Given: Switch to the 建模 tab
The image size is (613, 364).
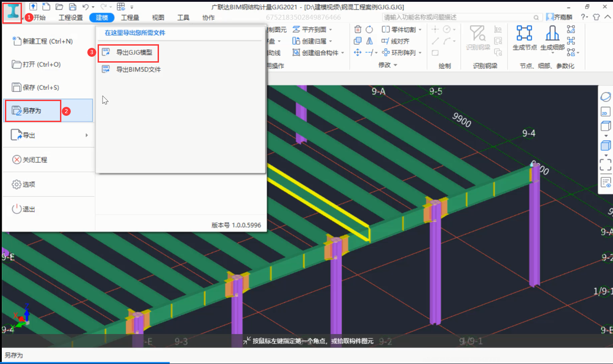Looking at the screenshot, I should click(x=102, y=17).
